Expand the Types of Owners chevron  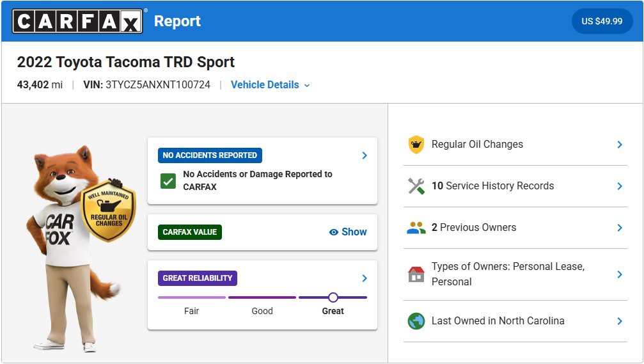click(620, 274)
